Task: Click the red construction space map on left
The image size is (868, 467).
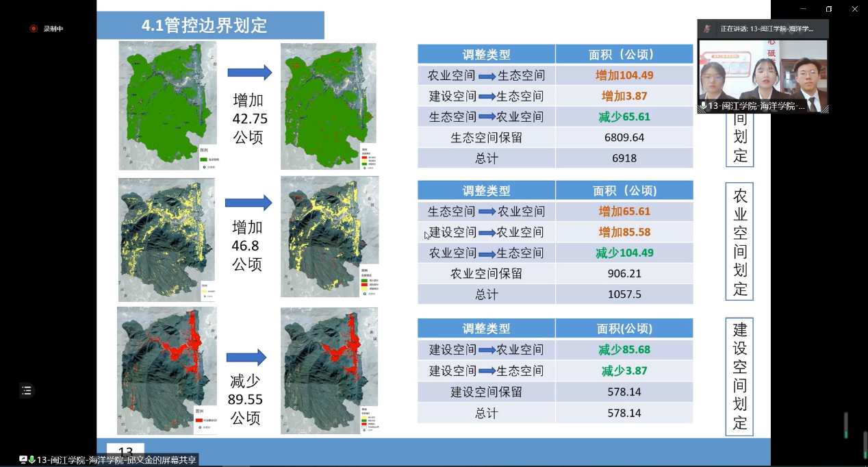Action: tap(166, 370)
